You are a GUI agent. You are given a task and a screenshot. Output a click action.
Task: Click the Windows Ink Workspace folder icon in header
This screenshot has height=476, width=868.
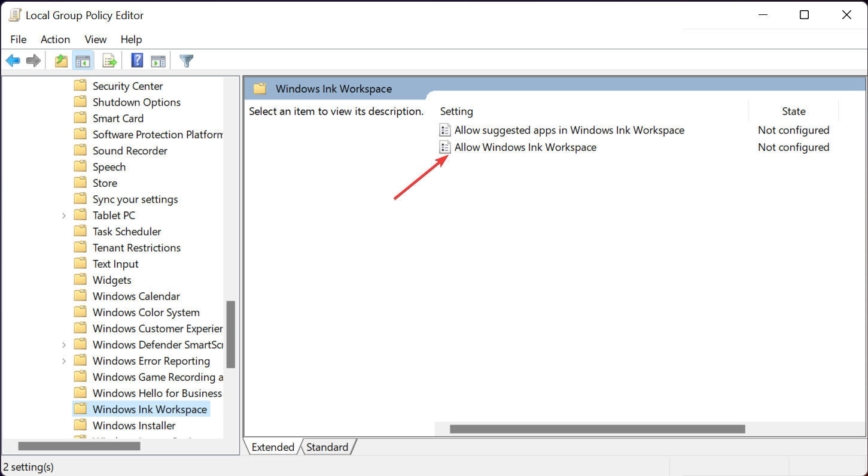point(260,88)
